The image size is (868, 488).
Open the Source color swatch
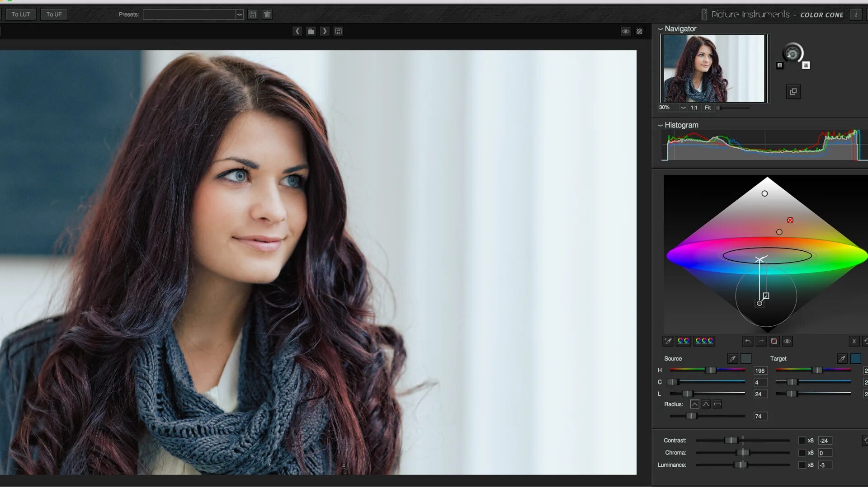pyautogui.click(x=746, y=359)
